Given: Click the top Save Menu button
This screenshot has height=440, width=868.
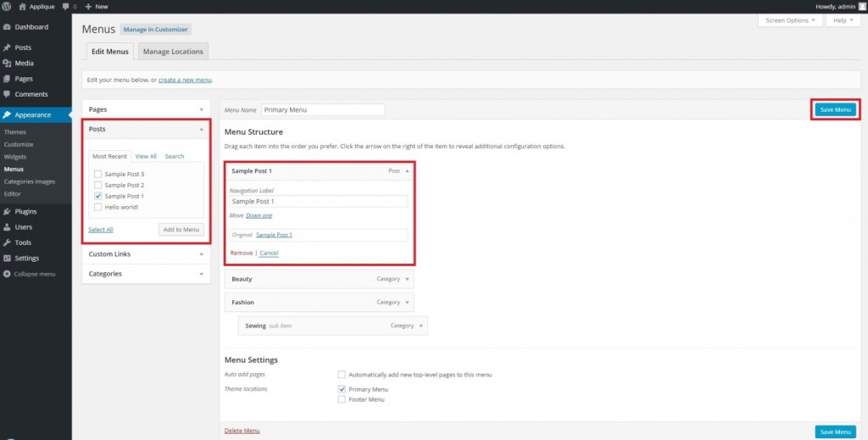Looking at the screenshot, I should coord(835,109).
